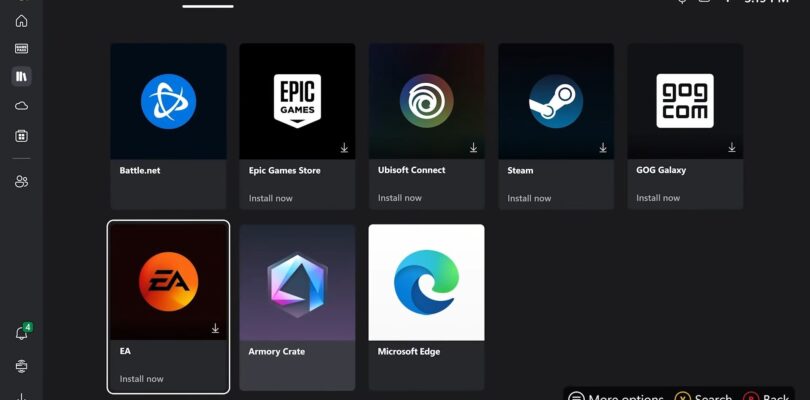Open notifications bell with 4 badge

pos(22,333)
